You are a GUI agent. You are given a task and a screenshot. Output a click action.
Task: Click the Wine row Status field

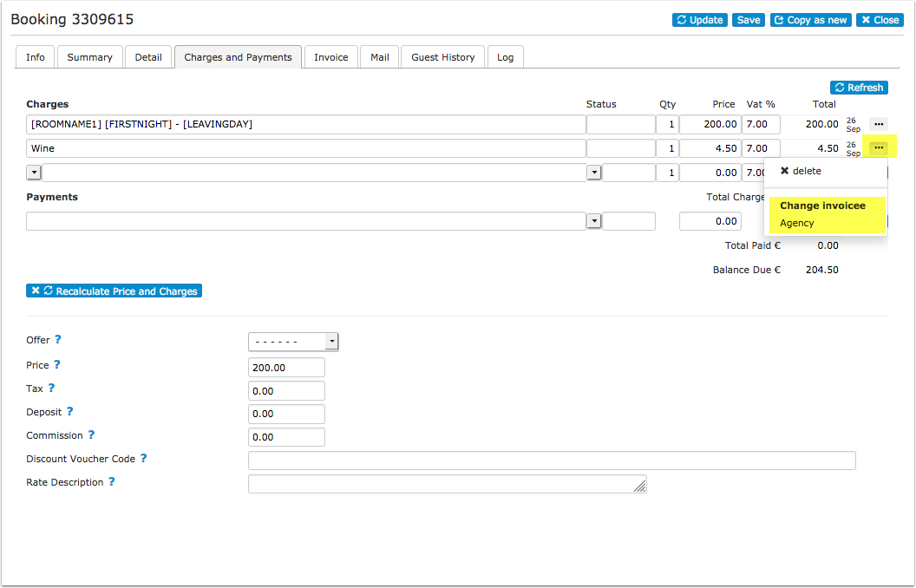[x=621, y=148]
